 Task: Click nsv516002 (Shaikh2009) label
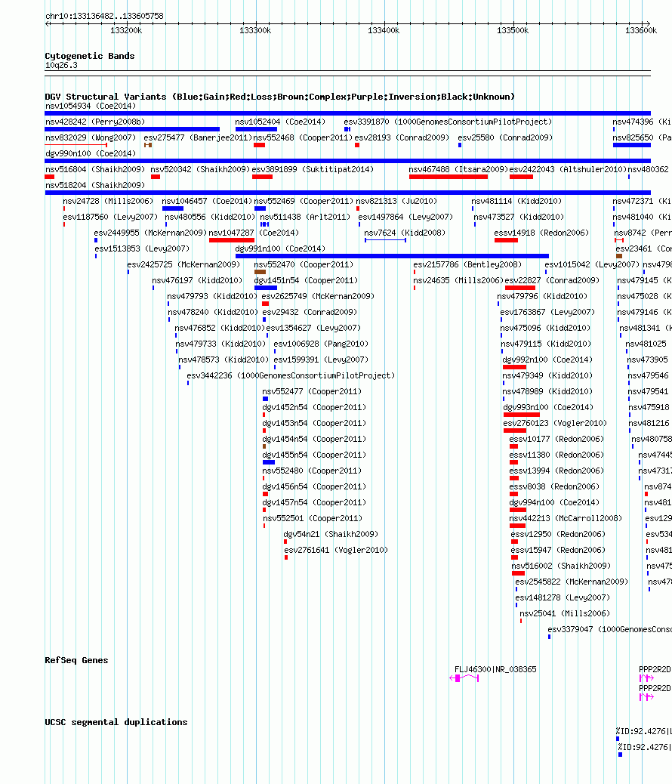pos(561,566)
